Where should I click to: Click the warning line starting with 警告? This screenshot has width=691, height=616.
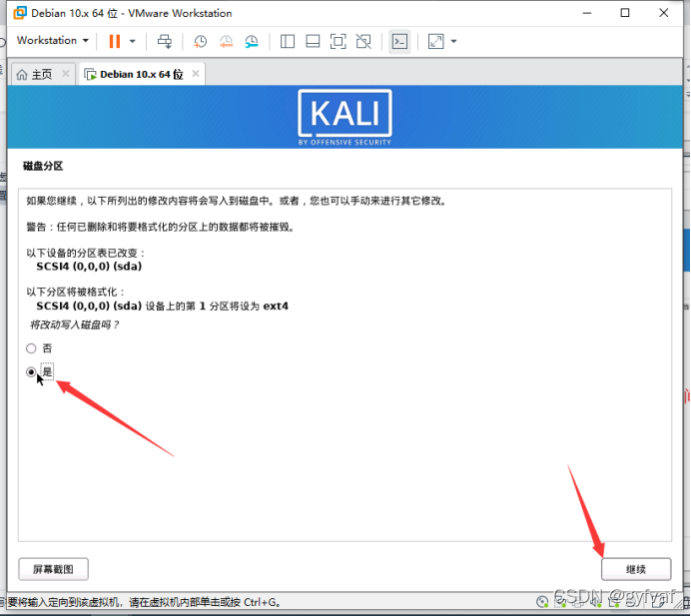point(161,227)
